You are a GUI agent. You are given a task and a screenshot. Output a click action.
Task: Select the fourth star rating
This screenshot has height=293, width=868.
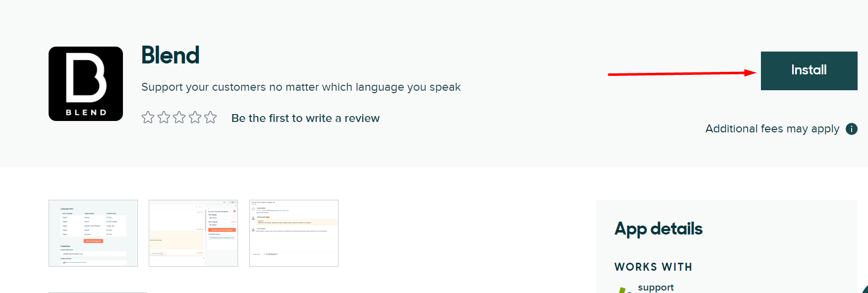click(195, 117)
